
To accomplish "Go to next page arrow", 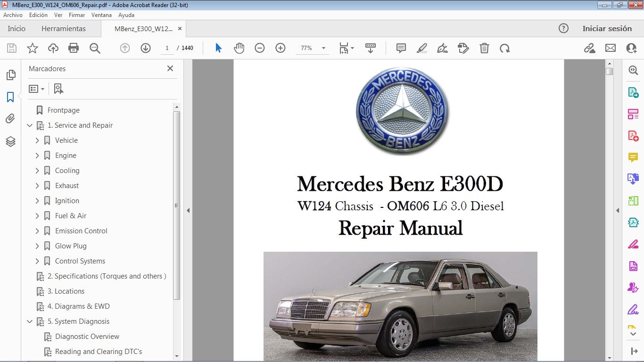I will (x=146, y=48).
